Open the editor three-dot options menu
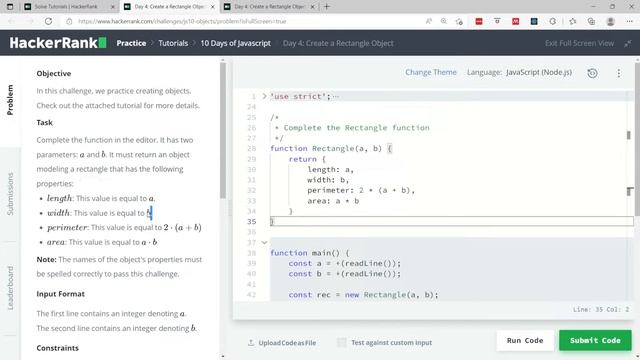This screenshot has height=360, width=640. point(619,73)
